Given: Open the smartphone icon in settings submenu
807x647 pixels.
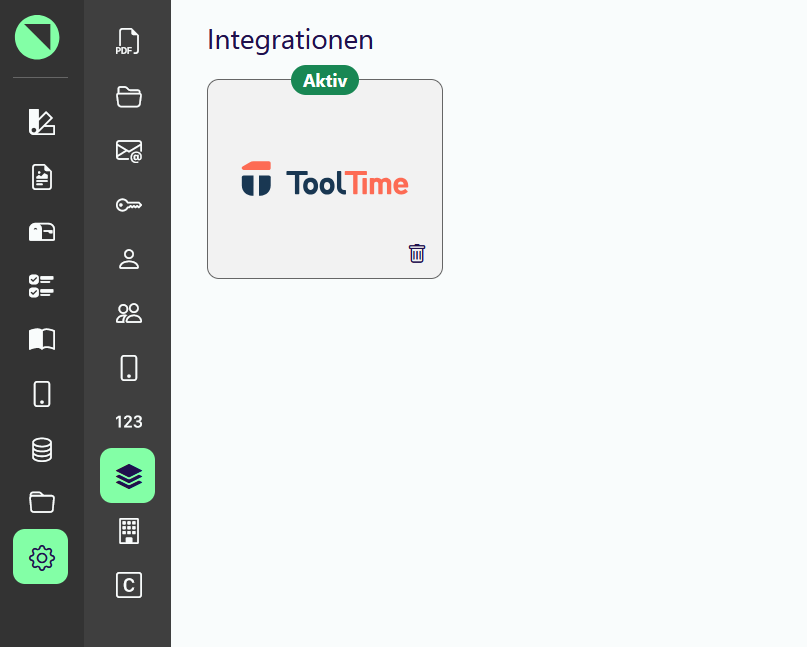Looking at the screenshot, I should click(129, 368).
